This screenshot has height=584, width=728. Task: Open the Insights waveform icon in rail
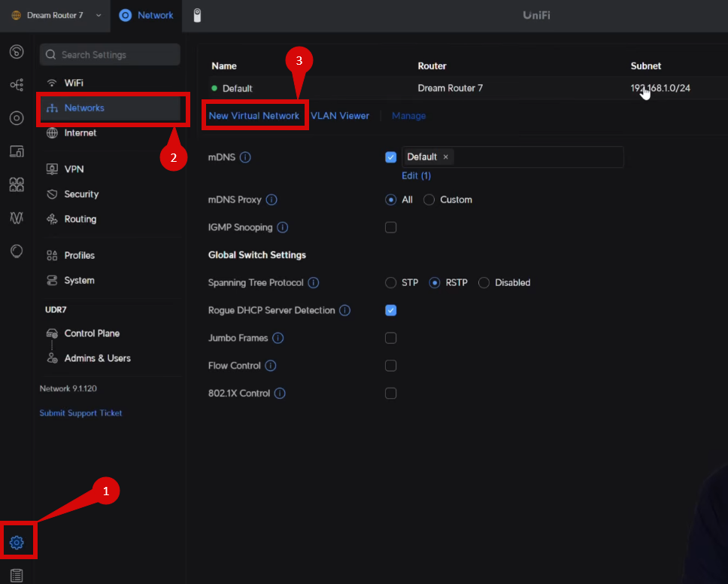[17, 218]
